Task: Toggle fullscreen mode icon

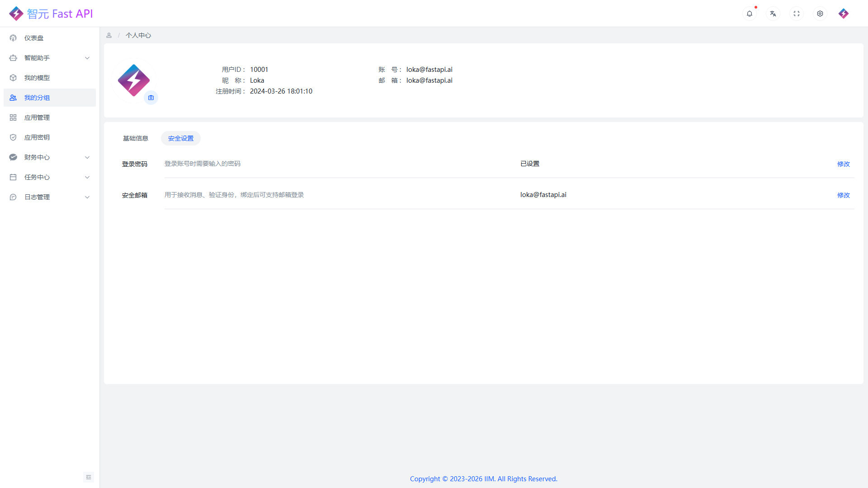Action: pos(797,14)
